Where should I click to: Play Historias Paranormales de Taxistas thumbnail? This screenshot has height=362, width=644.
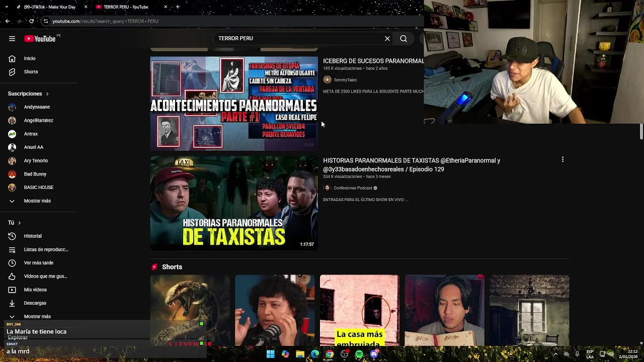[234, 203]
